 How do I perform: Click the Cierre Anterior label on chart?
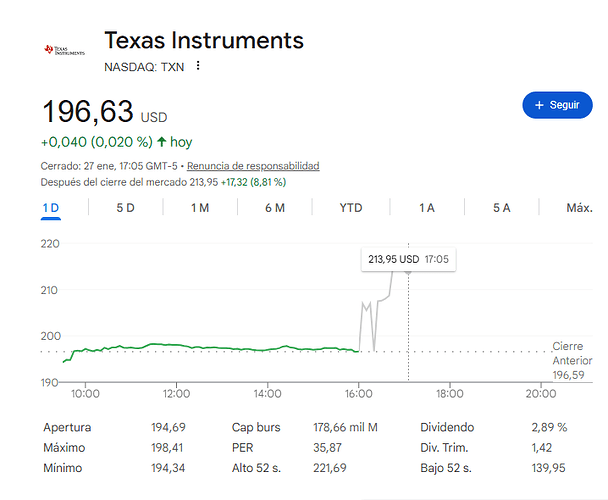572,353
